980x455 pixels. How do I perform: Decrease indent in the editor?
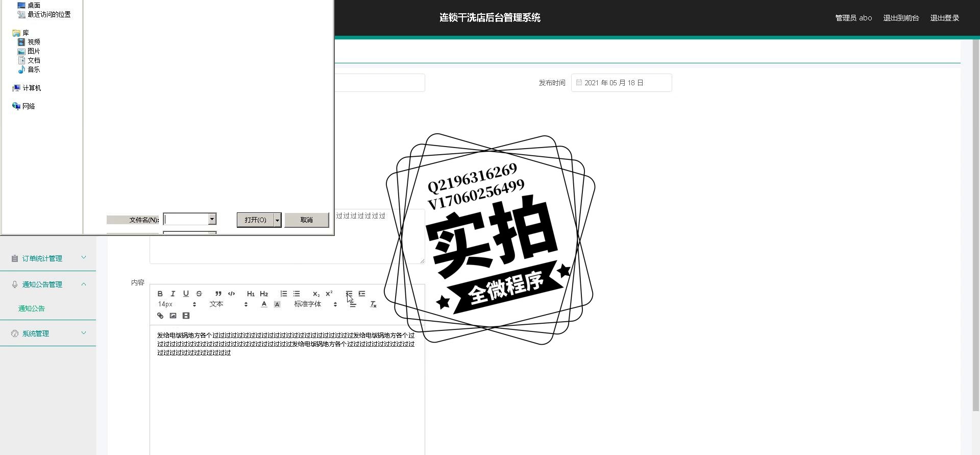(x=349, y=294)
